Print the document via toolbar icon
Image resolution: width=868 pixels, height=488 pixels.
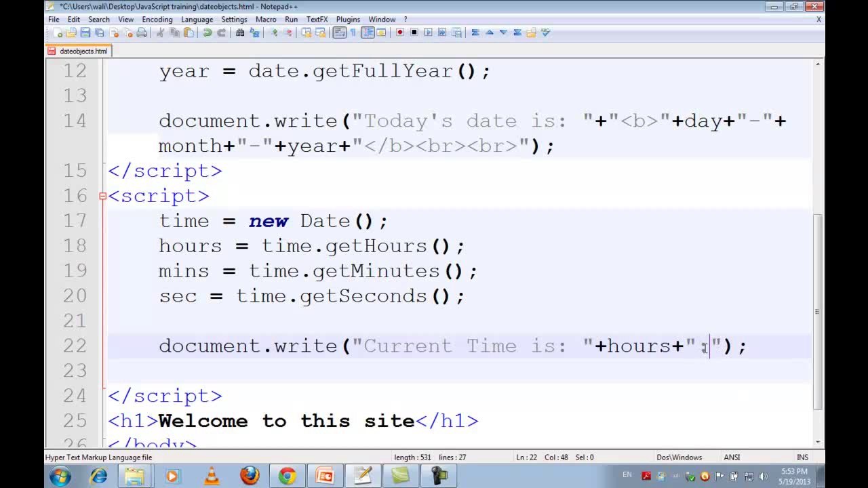tap(141, 33)
